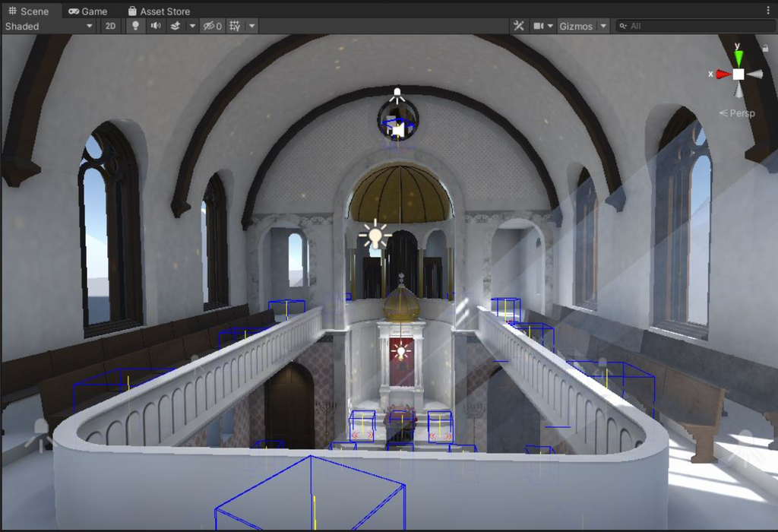Click the scene camera settings icon

tap(539, 26)
